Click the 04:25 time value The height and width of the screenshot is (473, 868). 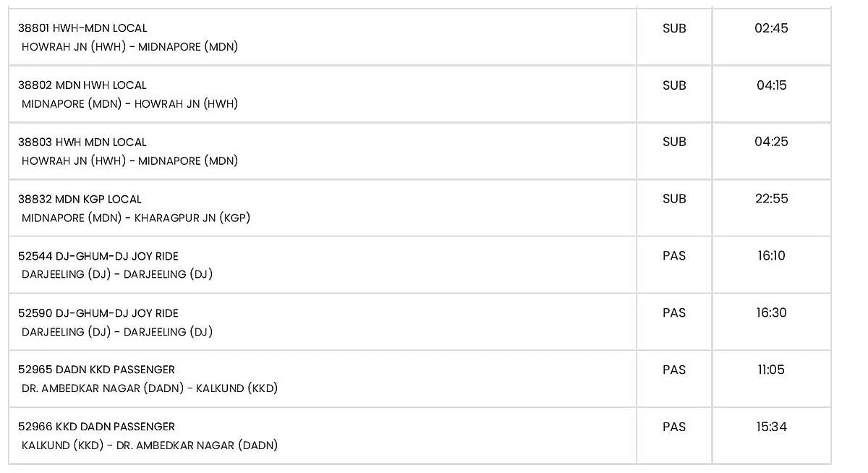(x=771, y=142)
